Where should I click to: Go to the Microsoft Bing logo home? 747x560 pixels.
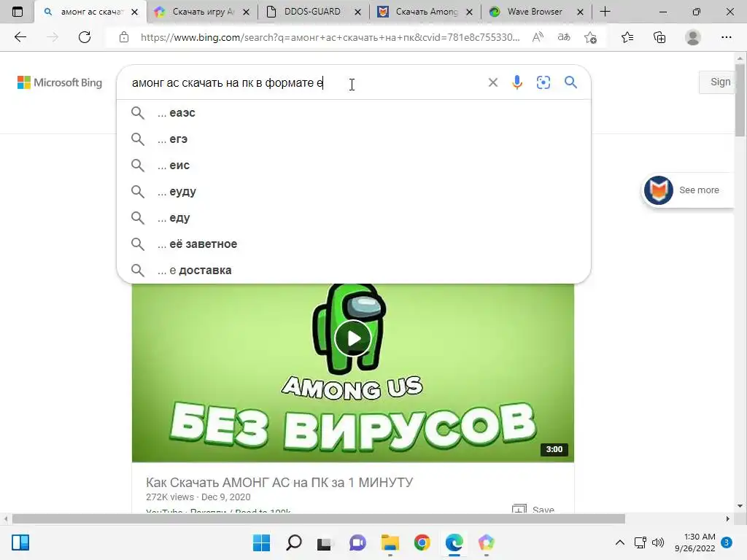point(60,82)
